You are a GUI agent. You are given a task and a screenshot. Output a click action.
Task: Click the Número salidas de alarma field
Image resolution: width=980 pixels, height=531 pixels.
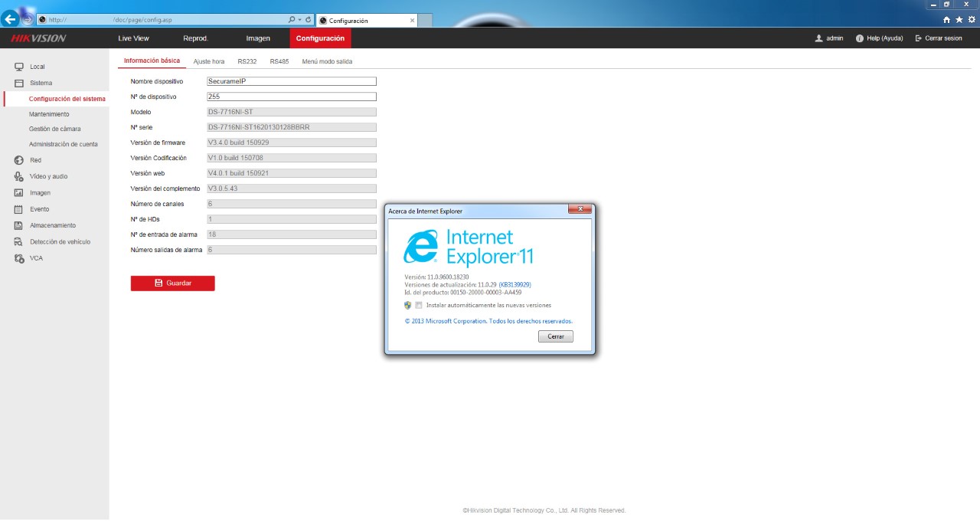coord(292,250)
